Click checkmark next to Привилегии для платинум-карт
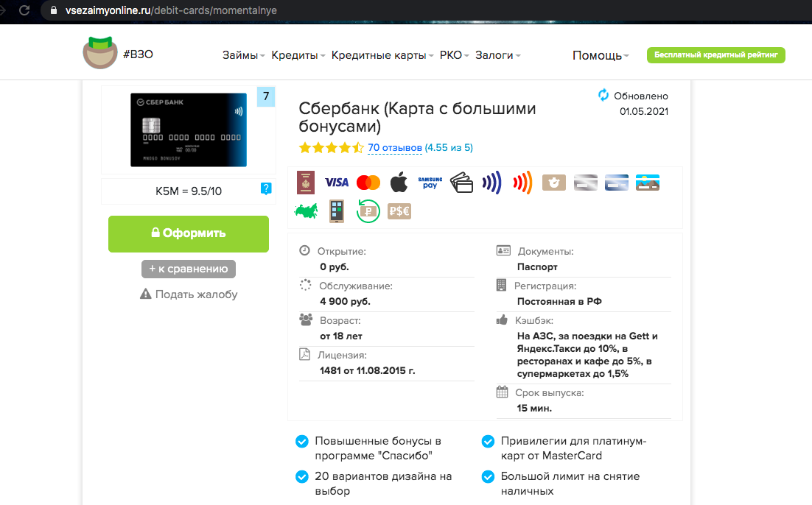The image size is (812, 505). [x=488, y=442]
